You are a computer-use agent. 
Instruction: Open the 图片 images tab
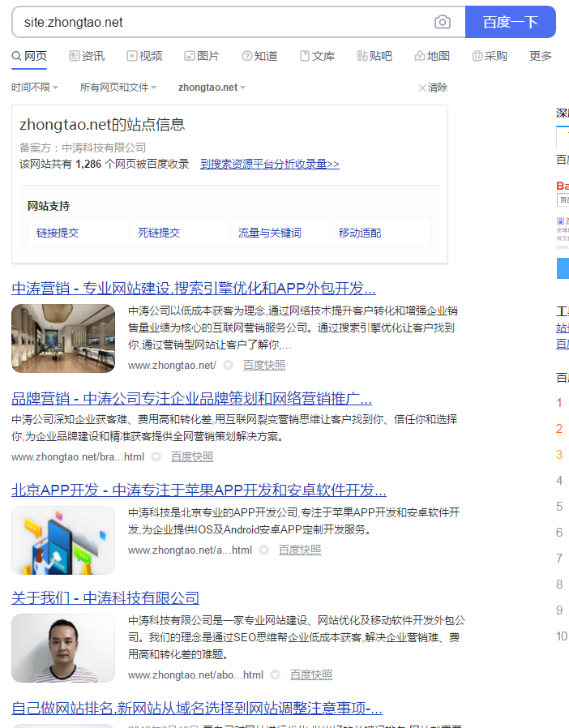pyautogui.click(x=202, y=56)
